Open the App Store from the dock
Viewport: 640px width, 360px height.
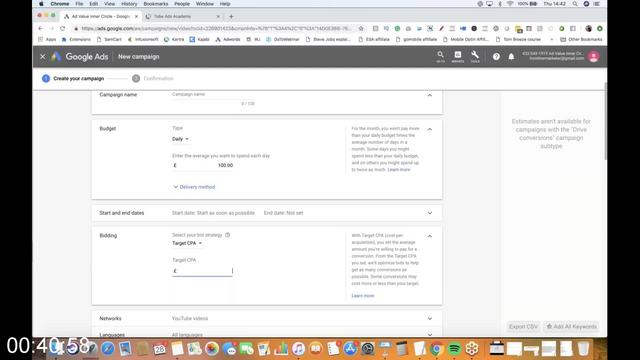[350, 349]
